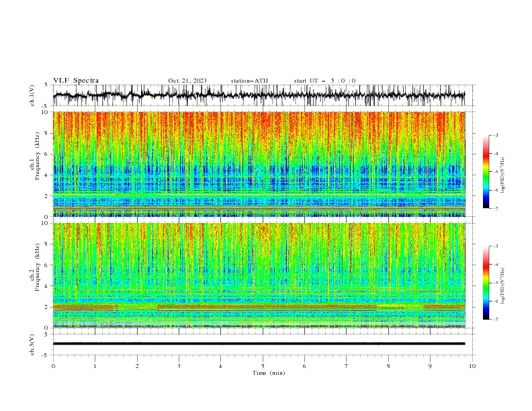This screenshot has height=411, width=532.
Task: Click time axis tick label '10'
Action: coord(472,366)
